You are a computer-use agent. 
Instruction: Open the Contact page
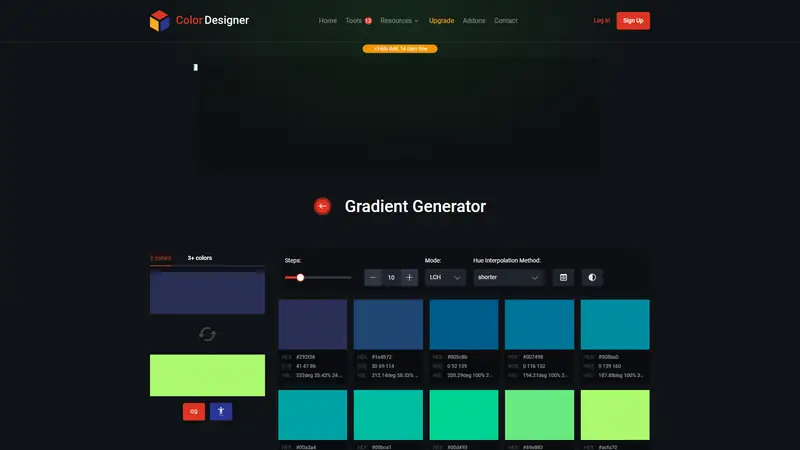tap(506, 21)
